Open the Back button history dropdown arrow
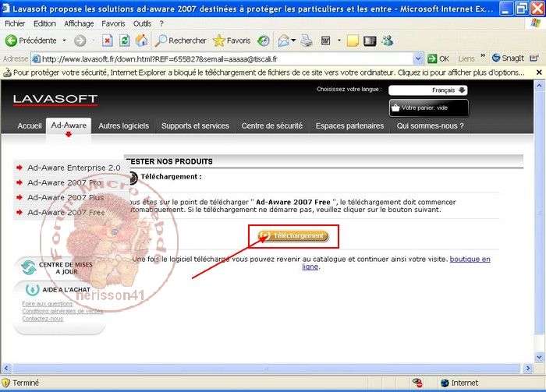The width and height of the screenshot is (546, 392). pyautogui.click(x=65, y=41)
